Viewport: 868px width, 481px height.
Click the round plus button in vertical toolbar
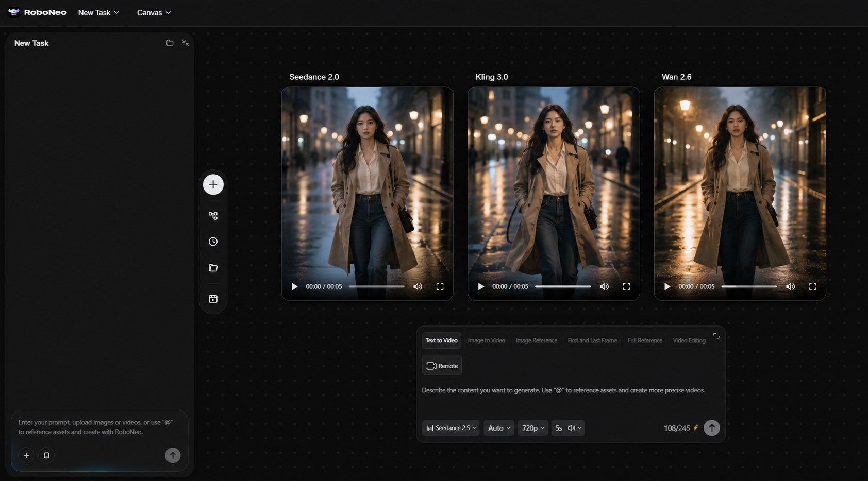(x=213, y=184)
